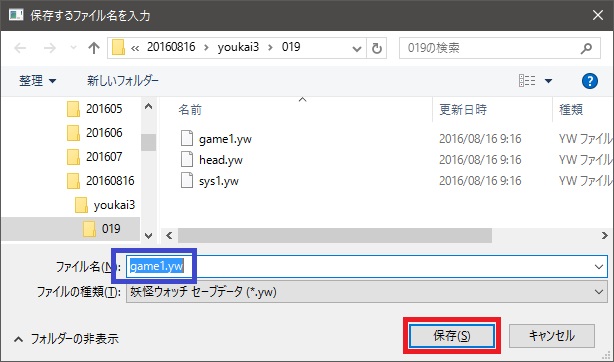
Task: Open the view options dropdown arrow
Action: coord(548,81)
